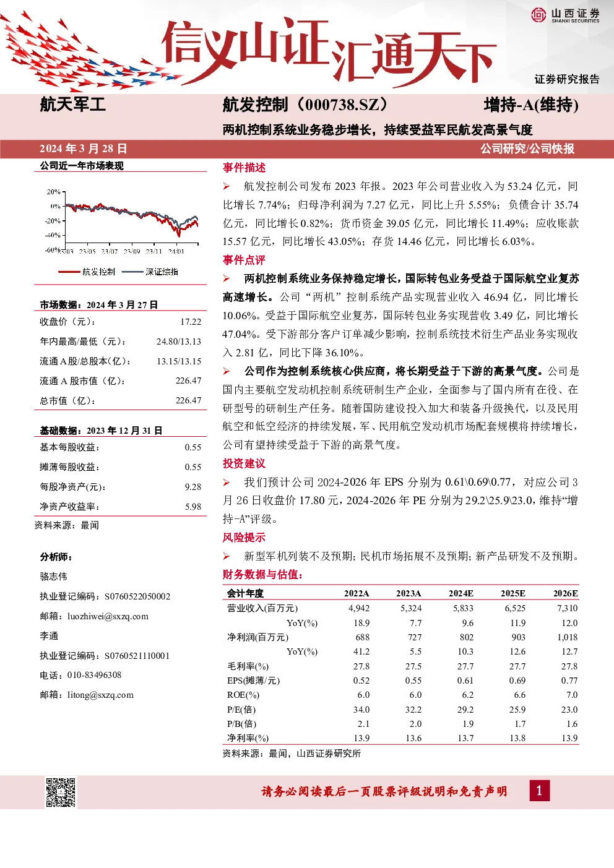Click phone number 010-83496308
Image resolution: width=614 pixels, height=868 pixels.
click(x=94, y=675)
